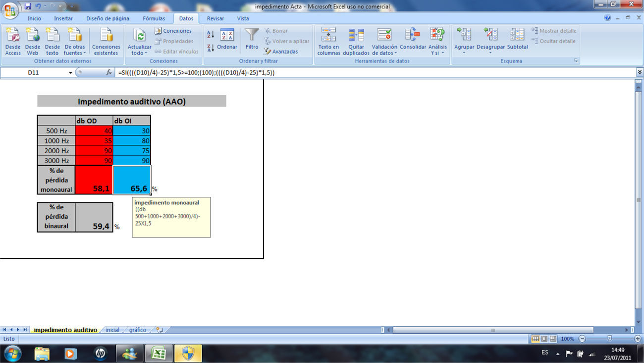Switch to Page Layout view in status bar
This screenshot has height=363, width=644.
coord(544,339)
